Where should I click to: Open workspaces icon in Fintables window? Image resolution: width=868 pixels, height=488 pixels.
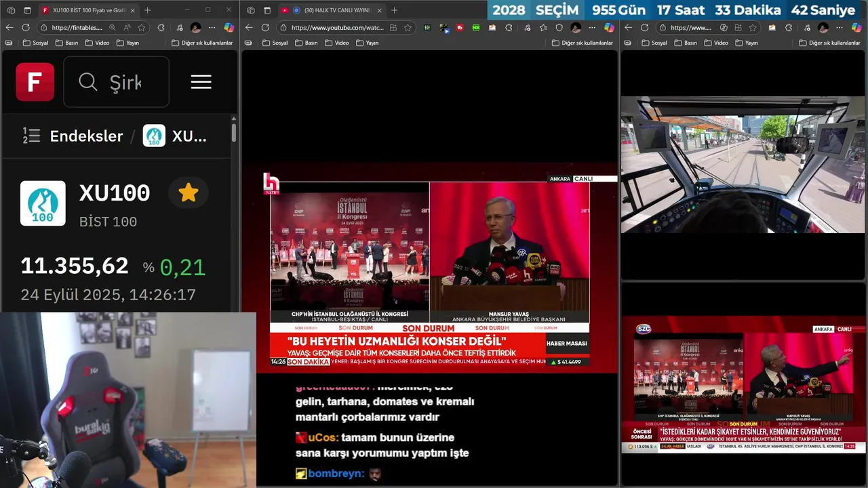(11, 10)
